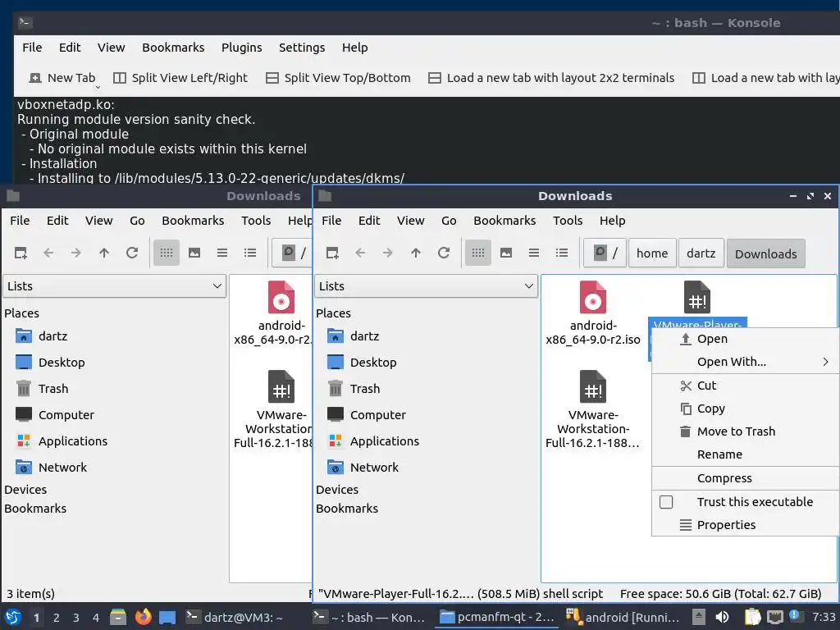Select Desktop in front window Places
The image size is (840, 630).
[x=362, y=362]
